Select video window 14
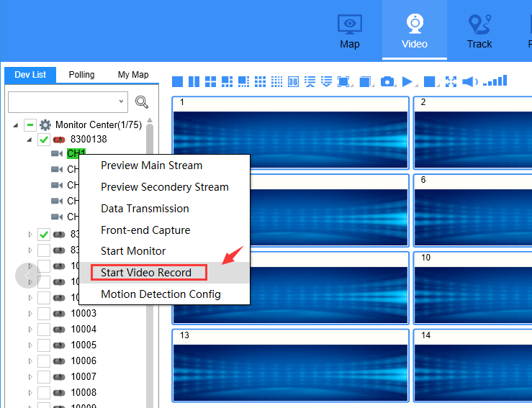This screenshot has height=408, width=532. point(473,366)
